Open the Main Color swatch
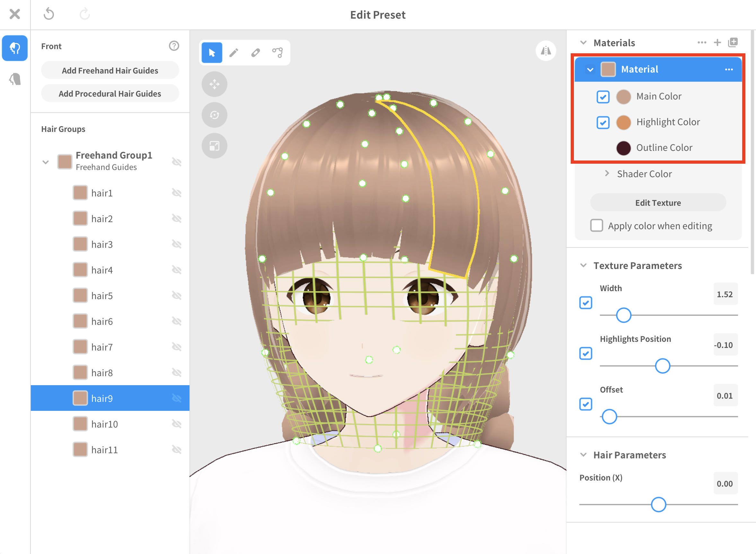 pos(623,97)
